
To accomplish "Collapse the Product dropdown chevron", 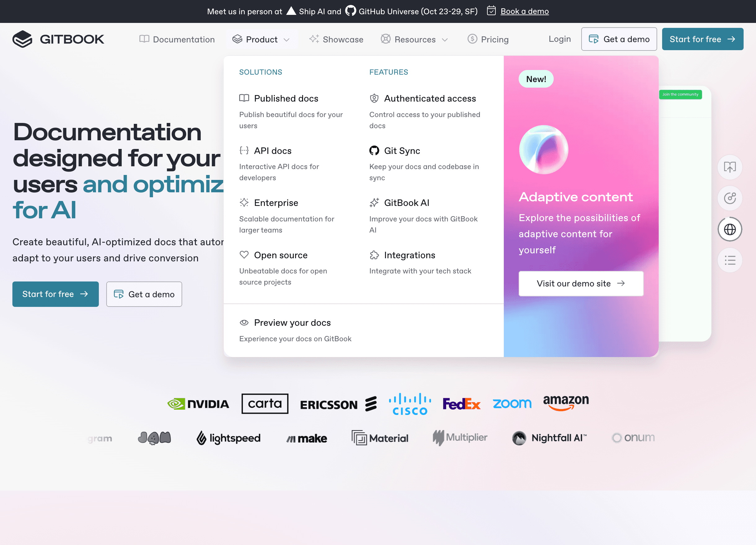I will click(x=286, y=40).
